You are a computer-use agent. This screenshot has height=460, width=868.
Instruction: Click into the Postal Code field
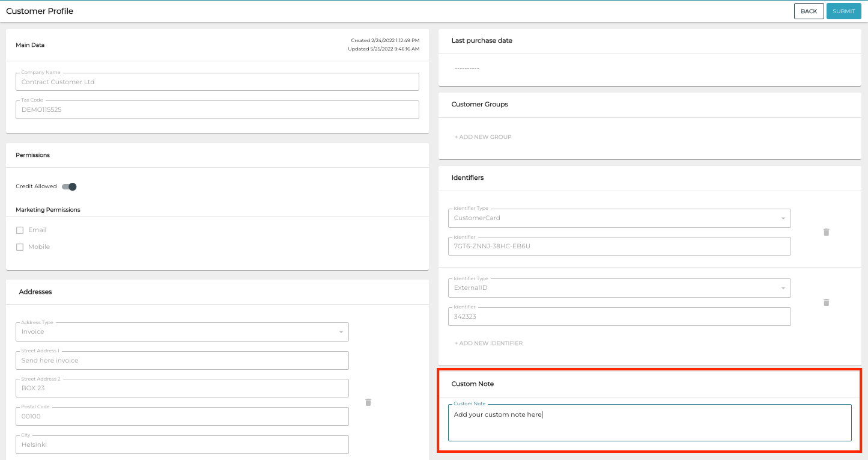182,416
